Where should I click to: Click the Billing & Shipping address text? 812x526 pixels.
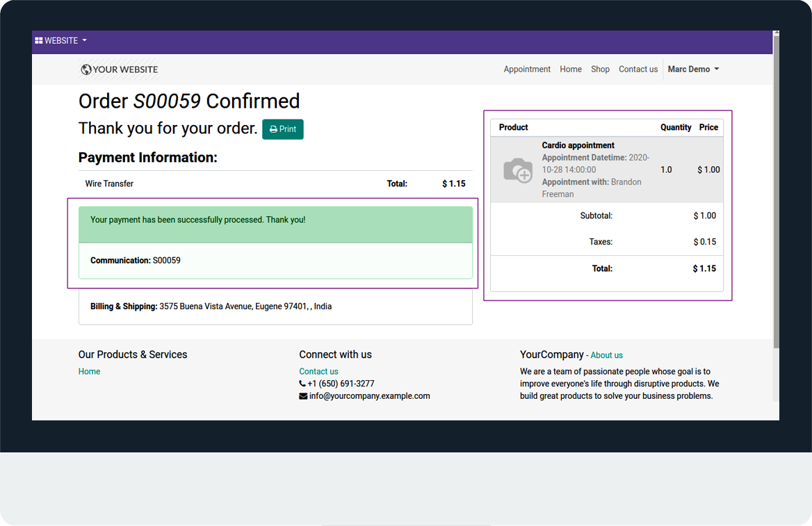[x=211, y=306]
